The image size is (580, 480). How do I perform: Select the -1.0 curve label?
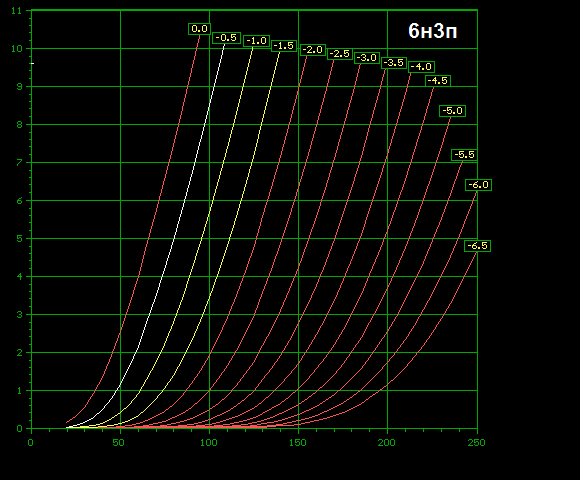pos(256,41)
